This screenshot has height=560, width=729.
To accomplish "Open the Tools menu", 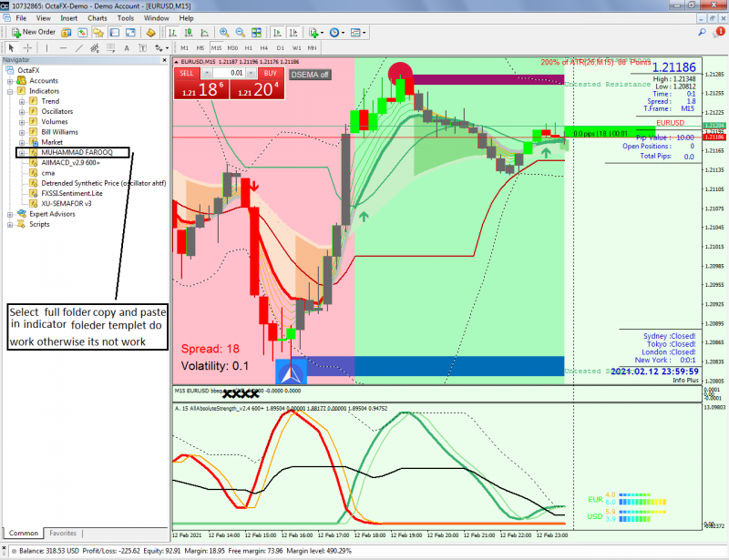I will 125,18.
